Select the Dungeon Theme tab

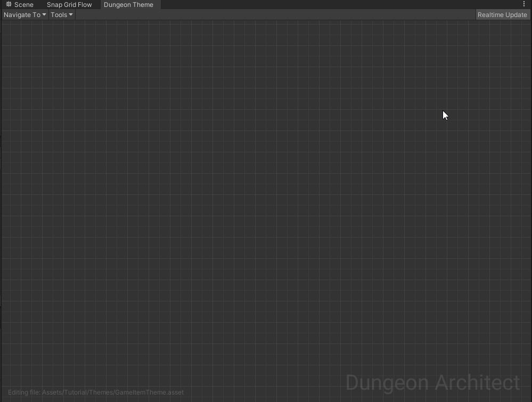pyautogui.click(x=128, y=5)
